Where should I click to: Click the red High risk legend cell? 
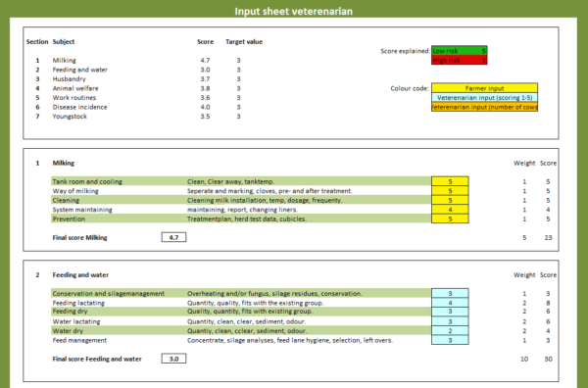coord(460,60)
